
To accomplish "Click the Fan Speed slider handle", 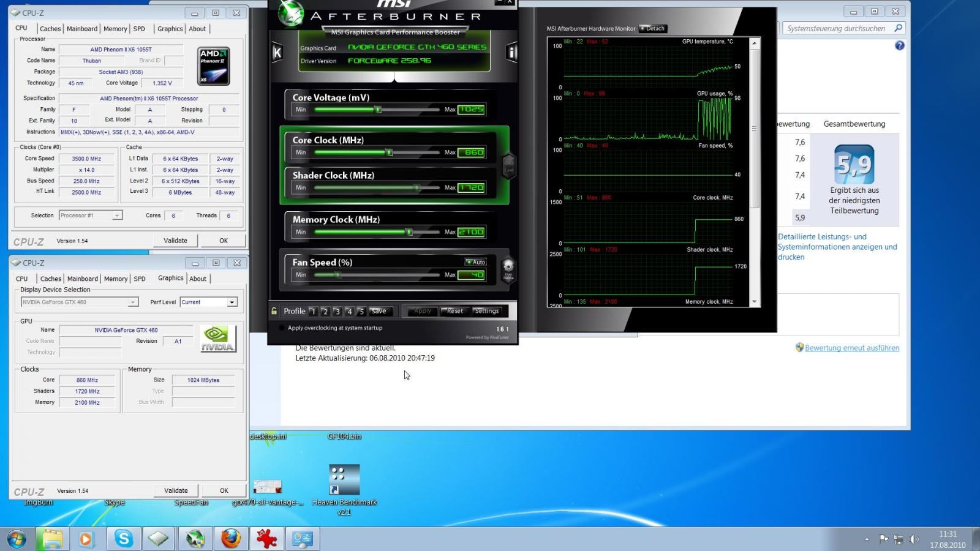I will [x=337, y=275].
